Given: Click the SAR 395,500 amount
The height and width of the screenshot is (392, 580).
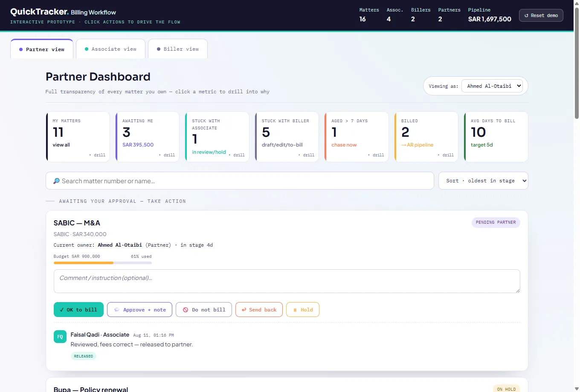Looking at the screenshot, I should pyautogui.click(x=138, y=145).
